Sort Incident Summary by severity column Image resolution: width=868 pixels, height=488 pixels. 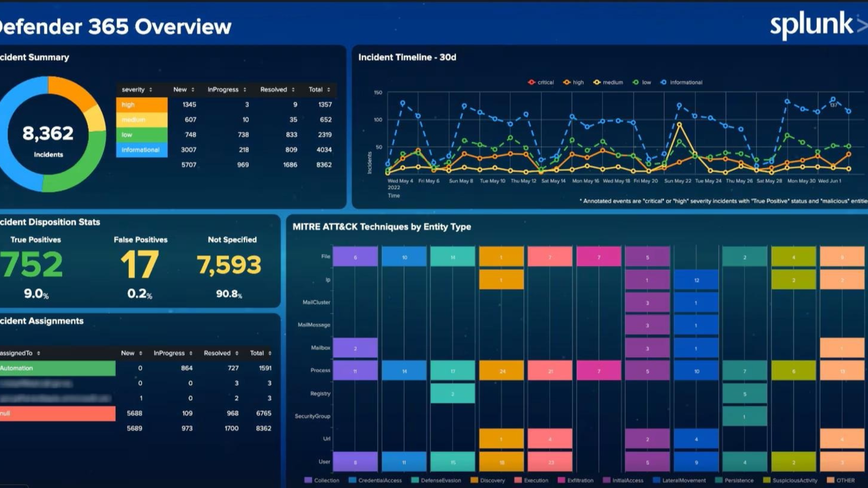[x=137, y=89]
